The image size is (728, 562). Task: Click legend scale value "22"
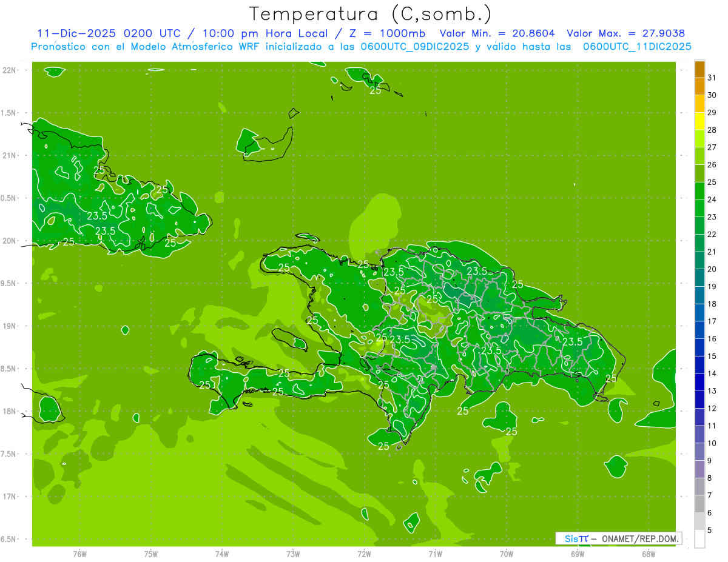click(x=712, y=234)
